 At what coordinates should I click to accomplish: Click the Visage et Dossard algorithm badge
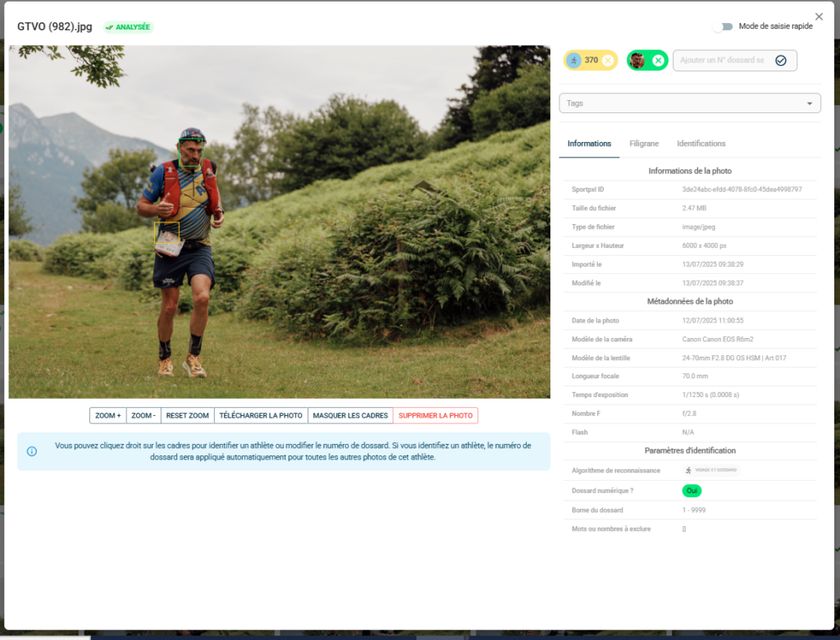[711, 470]
